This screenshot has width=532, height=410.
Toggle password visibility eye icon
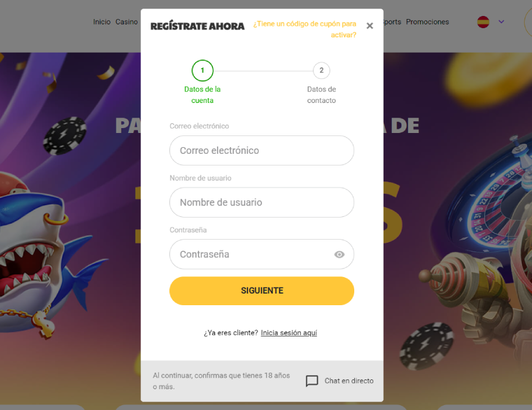pos(339,254)
